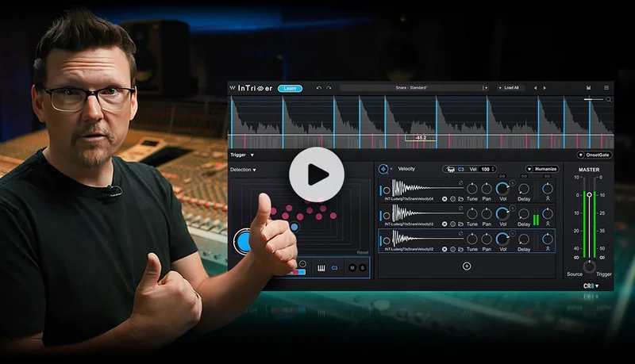
Task: Toggle the S button beside Velocity02 Vol knob
Action: (x=512, y=233)
